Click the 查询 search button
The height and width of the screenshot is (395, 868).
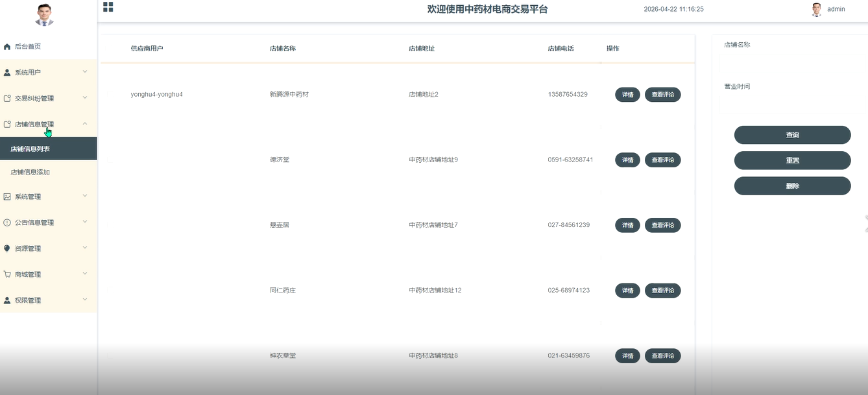(792, 135)
